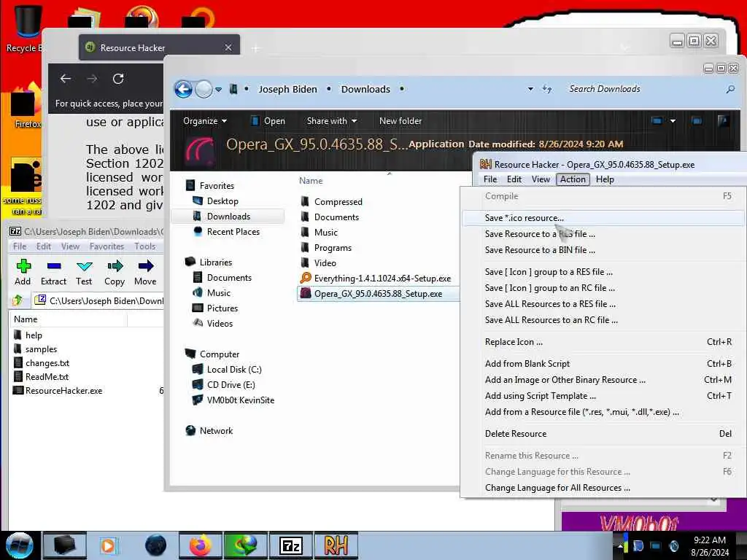Choose Save ALL Resources to an RC file
This screenshot has height=560, width=747.
[x=602, y=320]
